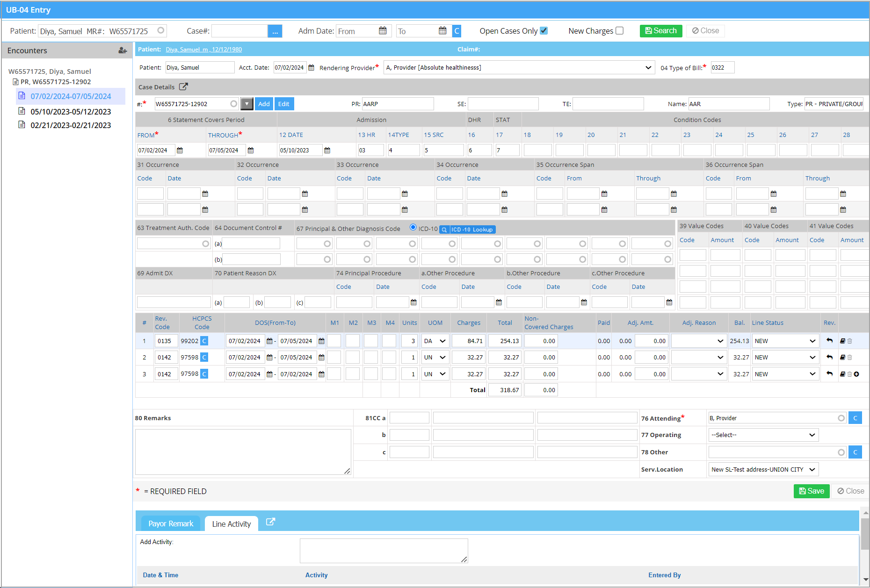Screen dimensions: 870x588
Task: Open notes book icon for line 1
Action: [x=842, y=341]
